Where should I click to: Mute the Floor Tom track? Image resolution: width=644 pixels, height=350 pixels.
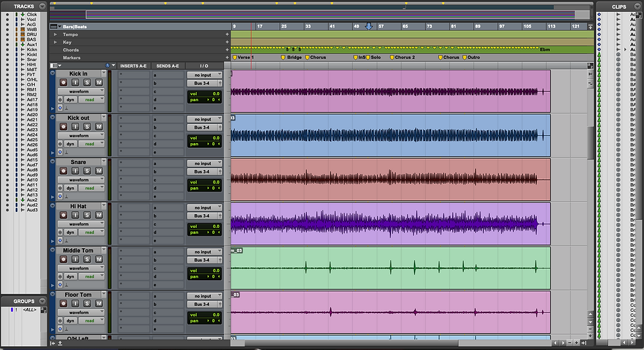(99, 303)
